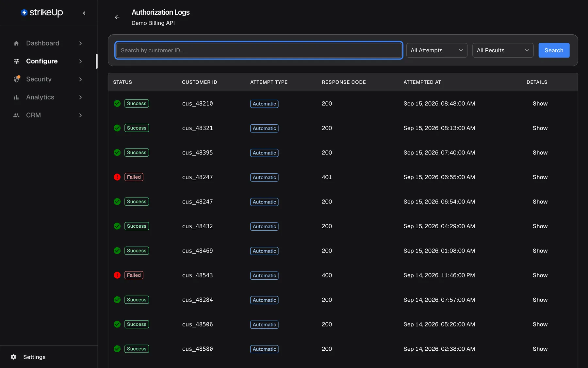Open the Dashboard menu item
Screen dimensions: 588x368
[x=48, y=43]
